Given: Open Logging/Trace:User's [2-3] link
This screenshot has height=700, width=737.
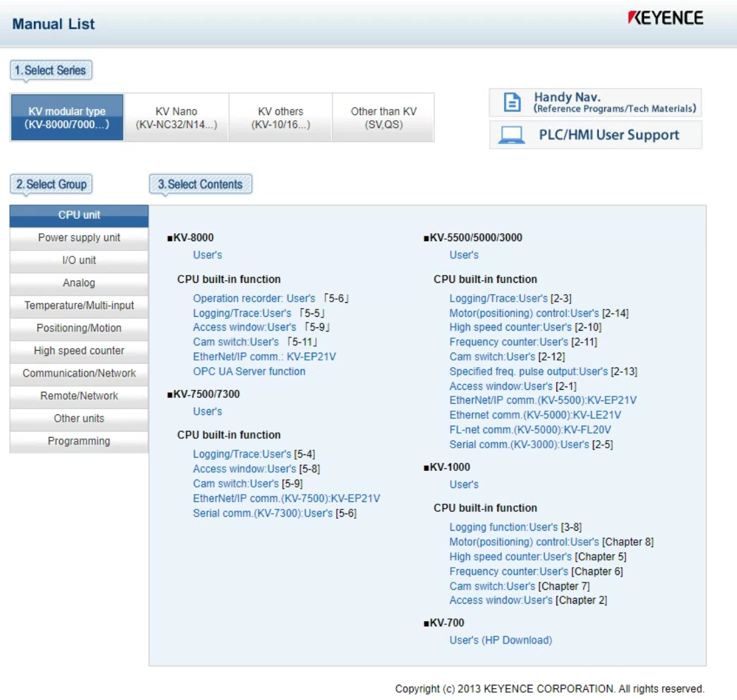Looking at the screenshot, I should (x=498, y=298).
